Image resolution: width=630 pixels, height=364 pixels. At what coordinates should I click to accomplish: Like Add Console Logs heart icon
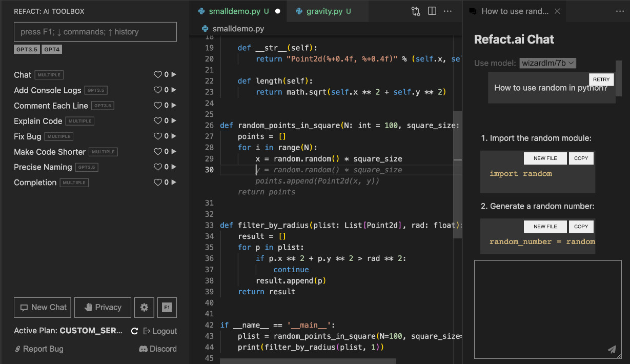158,90
